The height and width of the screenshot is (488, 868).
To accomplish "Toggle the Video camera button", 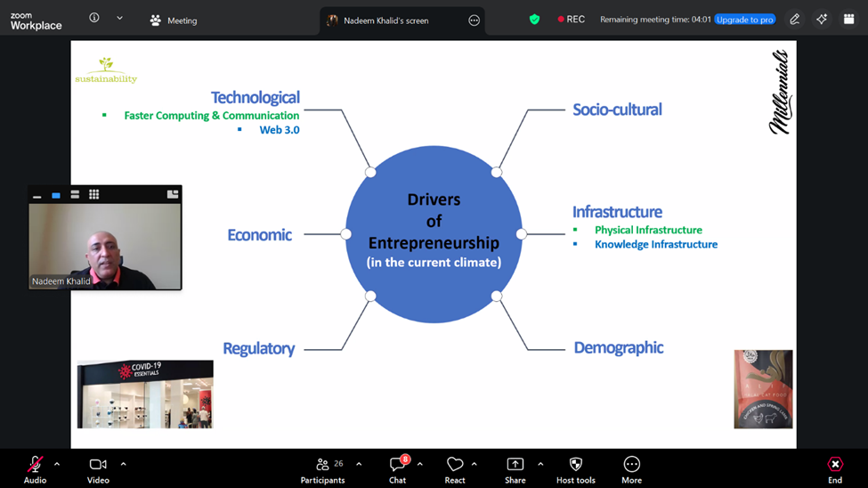I will click(98, 468).
